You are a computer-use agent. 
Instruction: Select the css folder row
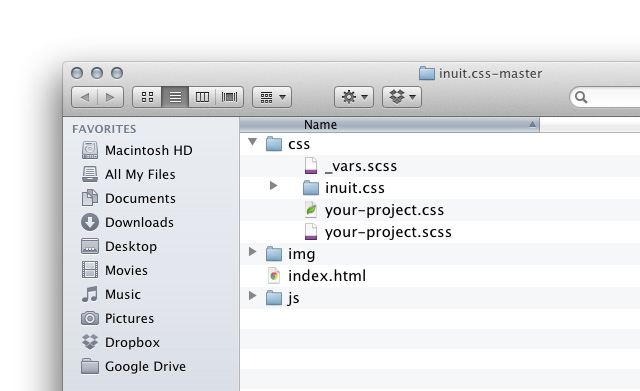[x=440, y=144]
